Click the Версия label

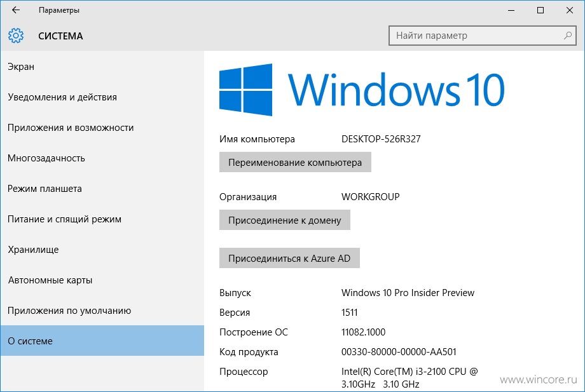(235, 312)
